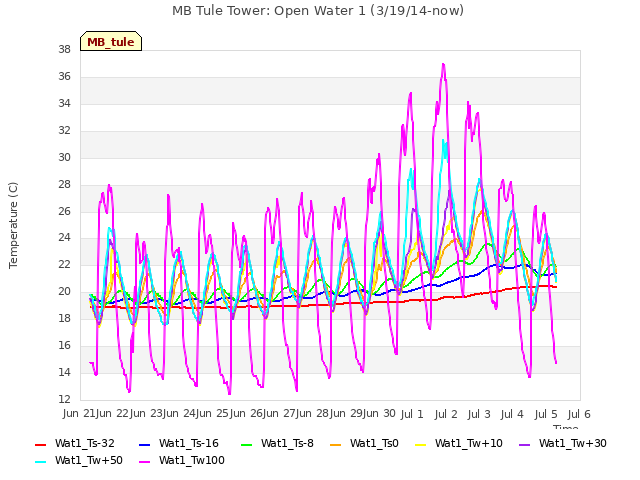This screenshot has height=480, width=640.
Task: Select the Wat1_Tw+10 legend label
Action: (x=469, y=443)
